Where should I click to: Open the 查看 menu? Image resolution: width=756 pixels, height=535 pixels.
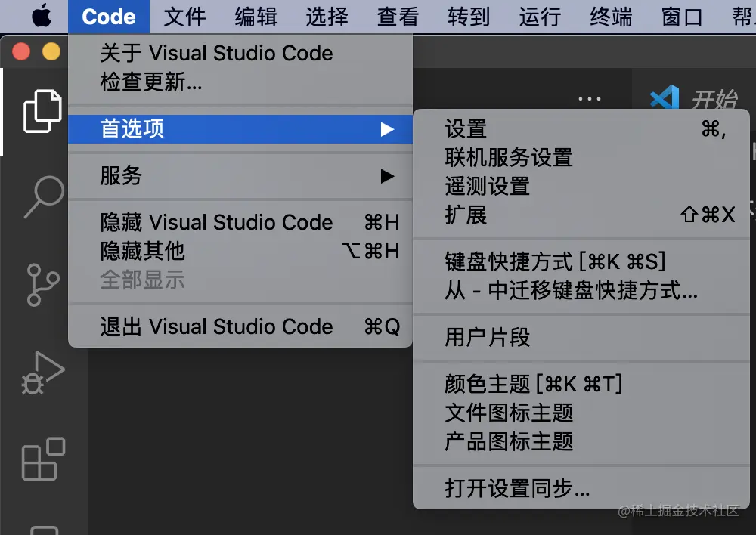pos(398,17)
